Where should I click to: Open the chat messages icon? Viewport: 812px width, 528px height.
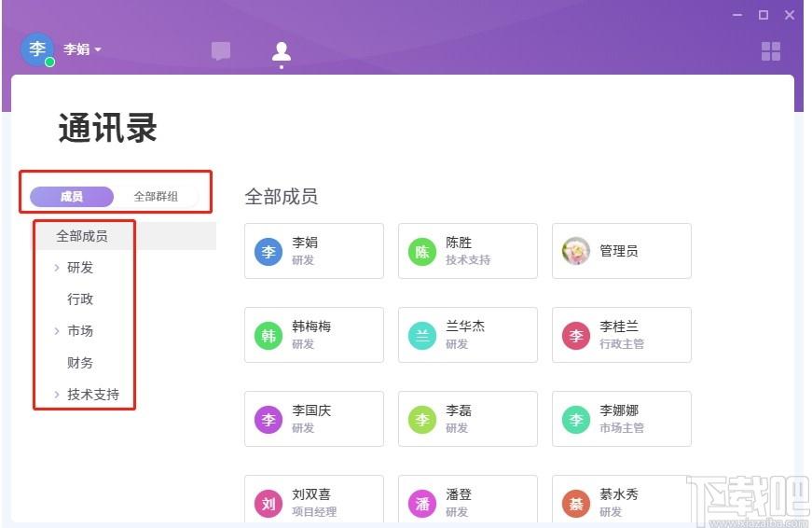(x=221, y=51)
